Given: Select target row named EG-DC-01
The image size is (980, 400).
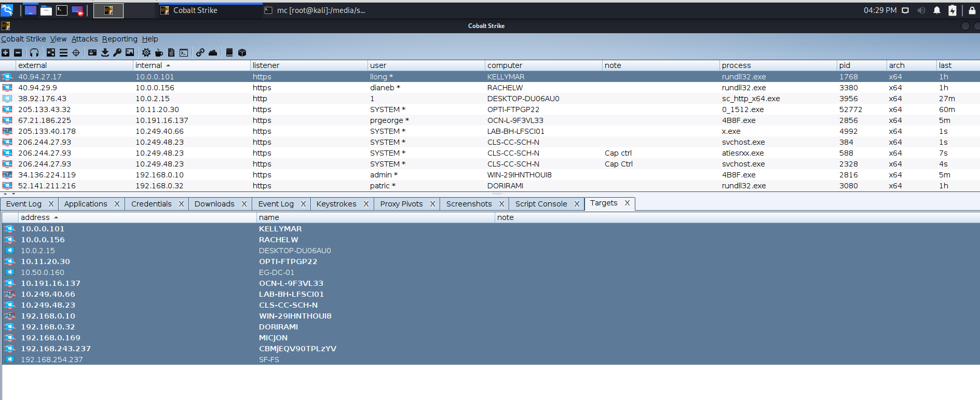Looking at the screenshot, I should click(490, 272).
